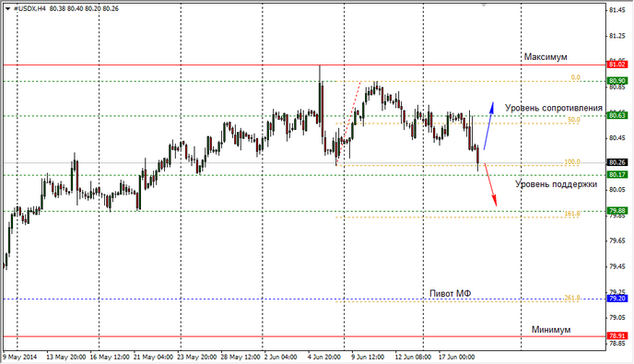Click the red 78.91 minimum price tag
The height and width of the screenshot is (364, 634).
(x=617, y=336)
